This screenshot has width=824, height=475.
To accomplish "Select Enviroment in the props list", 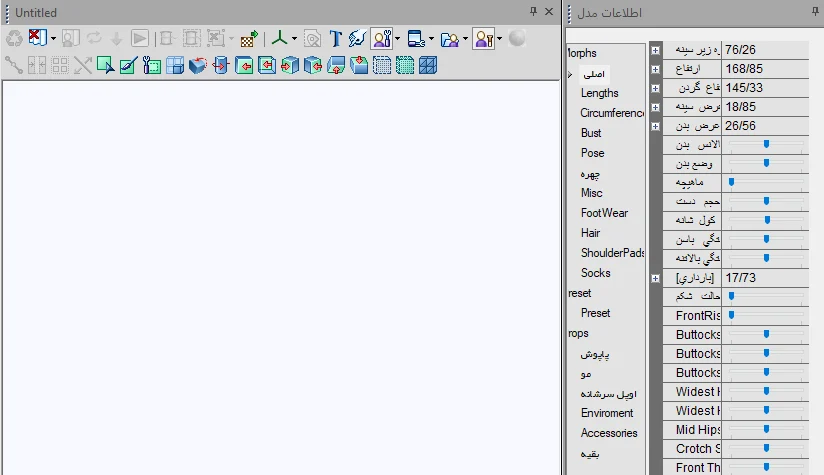I will click(607, 413).
